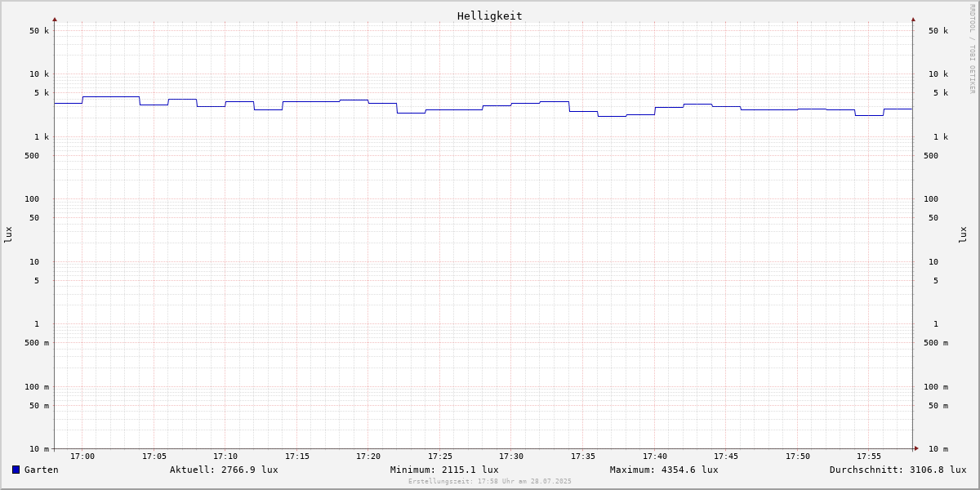Viewport: 980px width, 490px height.
Task: Click the left axis 1 k label
Action: click(x=42, y=137)
